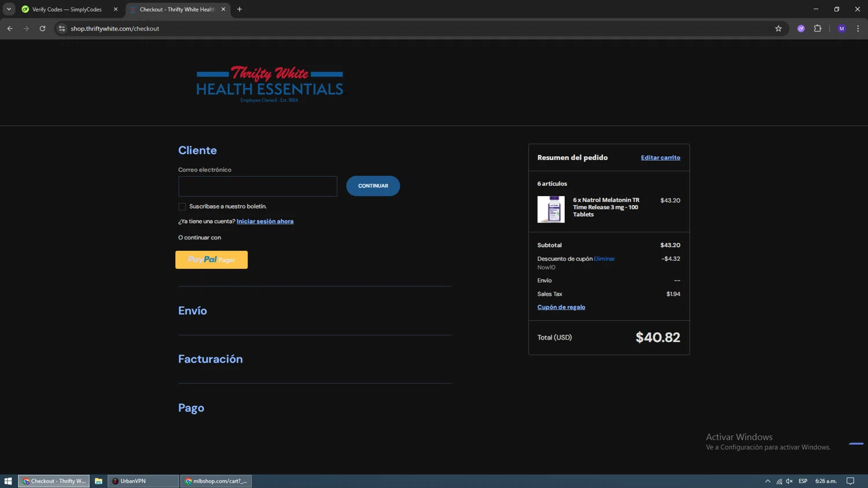Click the ESP language indicator
Viewport: 868px width, 488px height.
click(x=803, y=481)
